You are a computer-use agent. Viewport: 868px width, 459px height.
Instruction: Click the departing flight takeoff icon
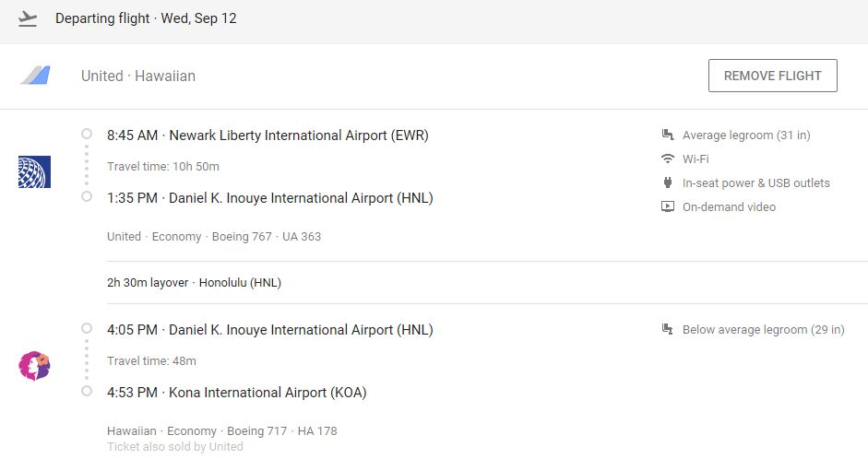tap(28, 18)
